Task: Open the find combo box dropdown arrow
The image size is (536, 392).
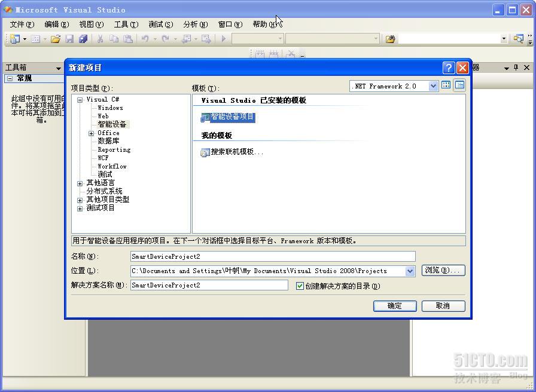Action: [504, 39]
